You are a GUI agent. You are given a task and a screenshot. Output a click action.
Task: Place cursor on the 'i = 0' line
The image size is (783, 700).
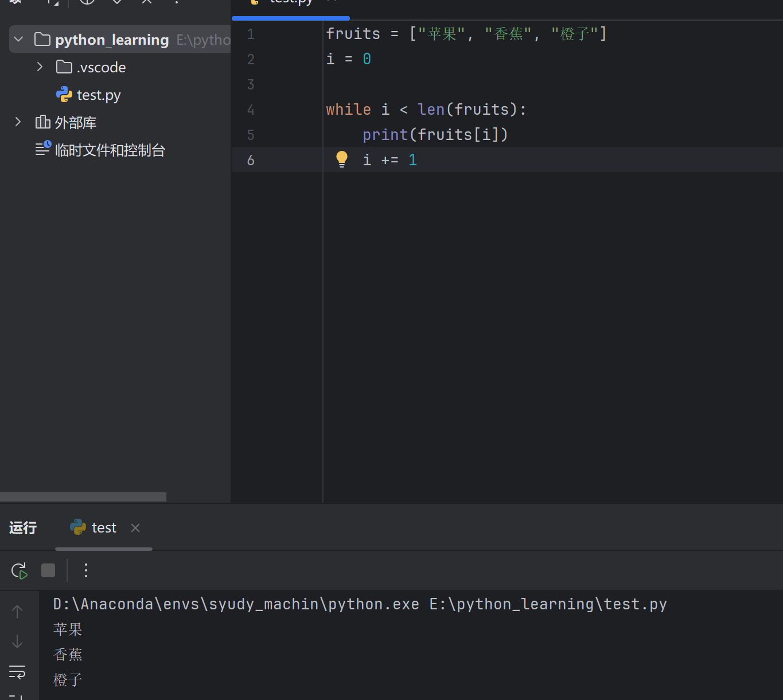tap(349, 59)
